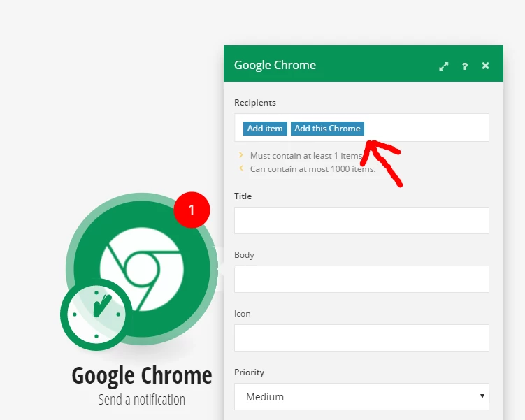Viewport: 525px width, 420px height.
Task: Click the Recipients field label
Action: point(254,103)
